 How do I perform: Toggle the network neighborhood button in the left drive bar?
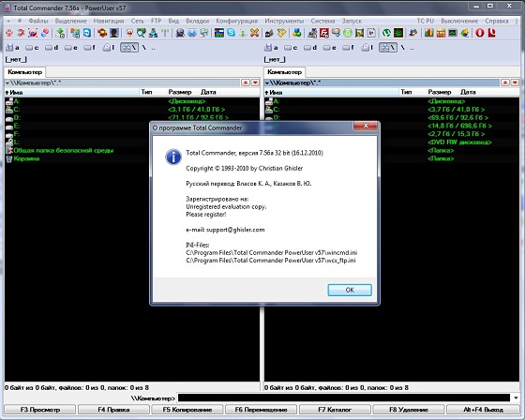click(129, 48)
